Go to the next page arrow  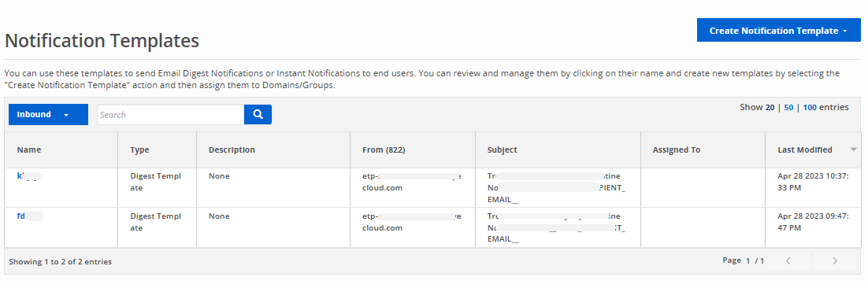coord(835,261)
